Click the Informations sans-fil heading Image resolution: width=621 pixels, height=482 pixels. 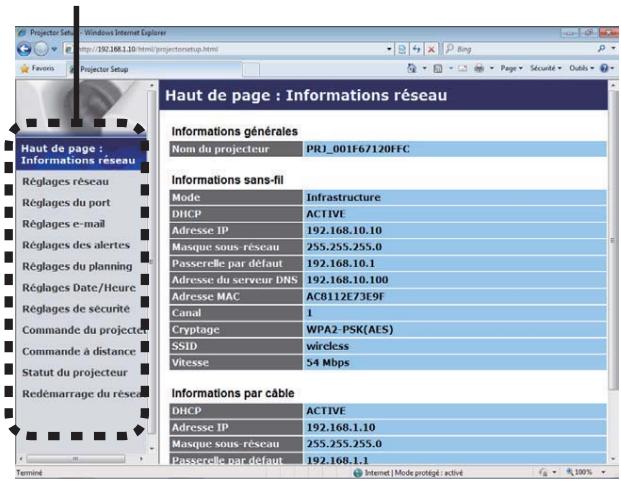[x=227, y=180]
